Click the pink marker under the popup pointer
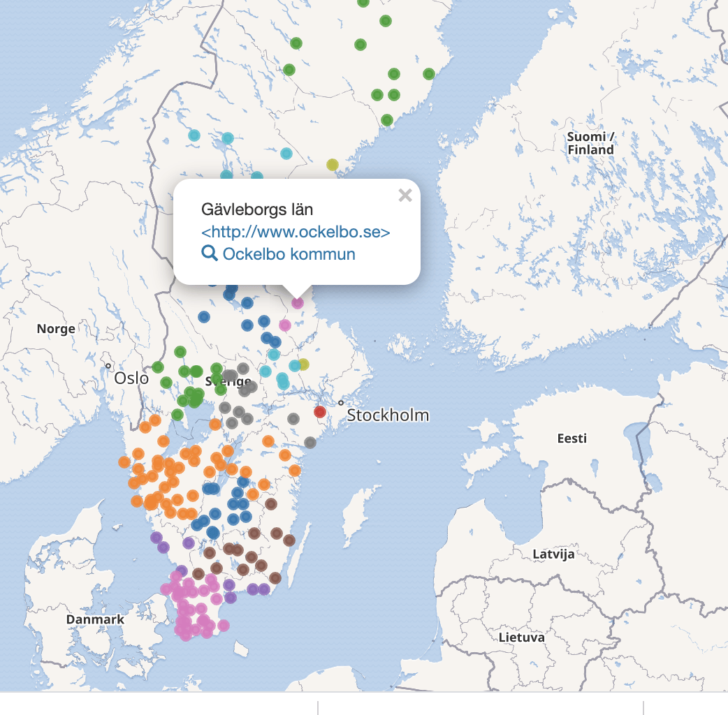The width and height of the screenshot is (728, 715). (x=298, y=303)
